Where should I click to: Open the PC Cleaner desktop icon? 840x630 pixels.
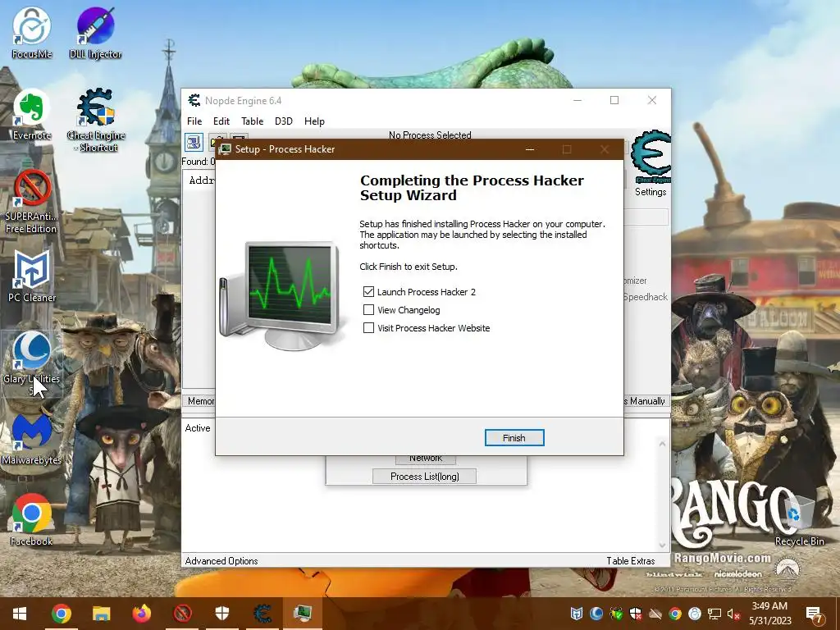32,276
